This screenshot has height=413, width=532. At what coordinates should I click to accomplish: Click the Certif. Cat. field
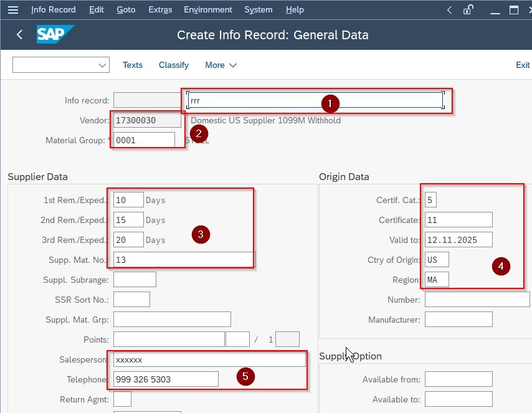pos(430,200)
